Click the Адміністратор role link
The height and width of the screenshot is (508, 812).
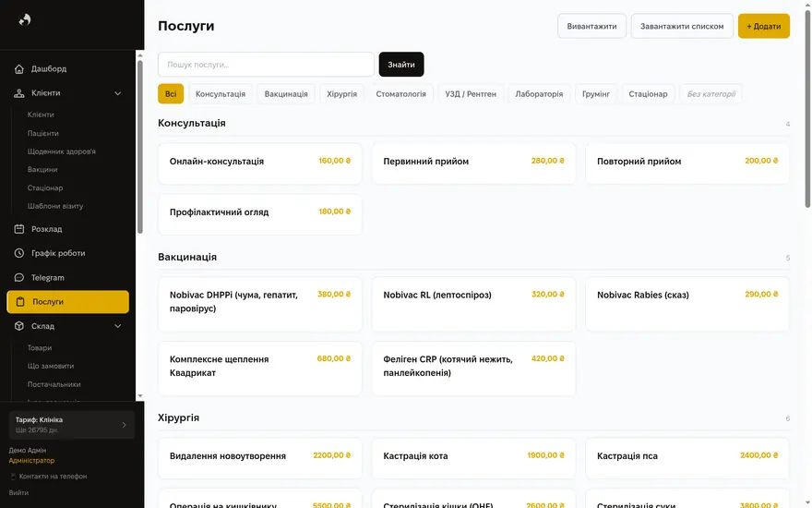click(31, 460)
